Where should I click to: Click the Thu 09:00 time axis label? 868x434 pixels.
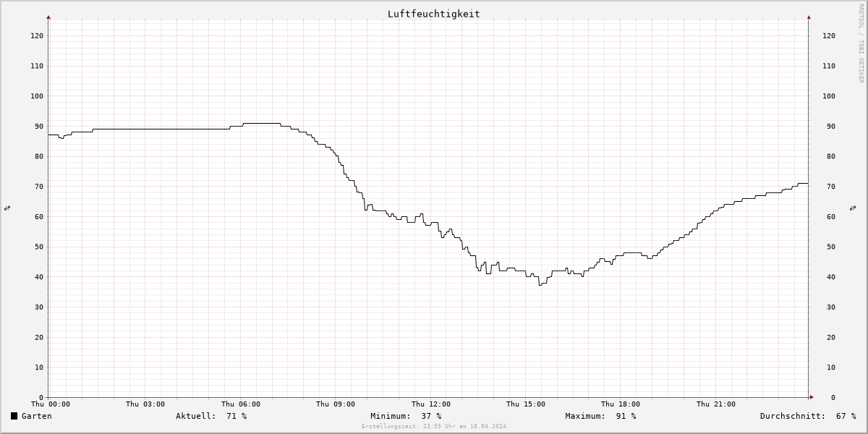point(336,404)
